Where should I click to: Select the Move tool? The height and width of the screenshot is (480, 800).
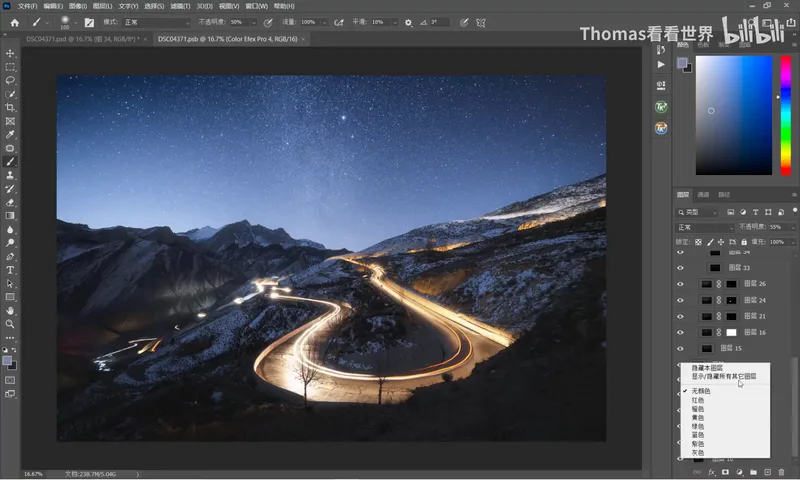click(10, 53)
